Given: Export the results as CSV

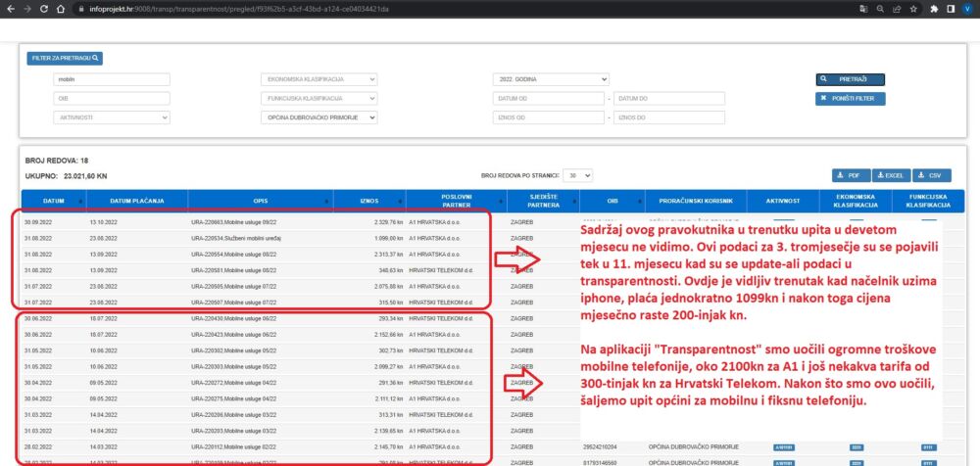Looking at the screenshot, I should tap(929, 174).
